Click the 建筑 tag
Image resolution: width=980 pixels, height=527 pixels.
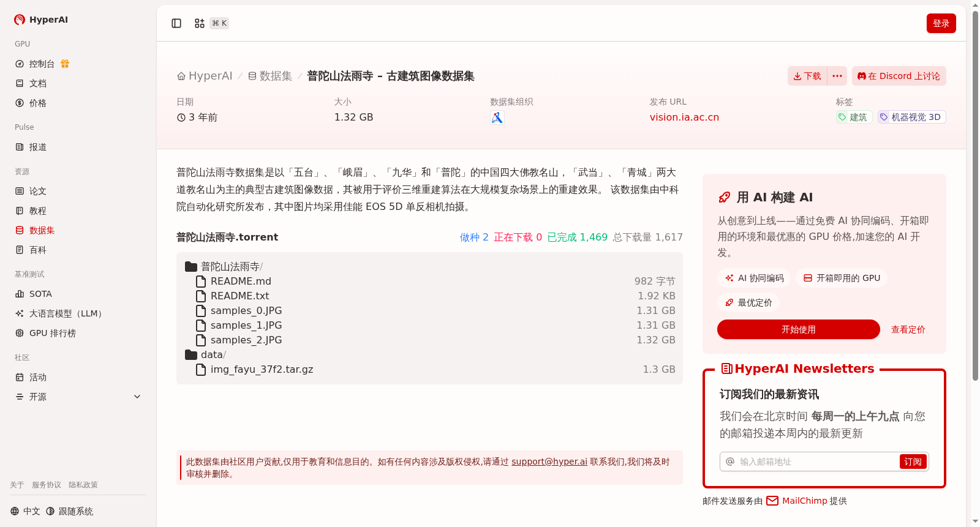click(x=854, y=117)
